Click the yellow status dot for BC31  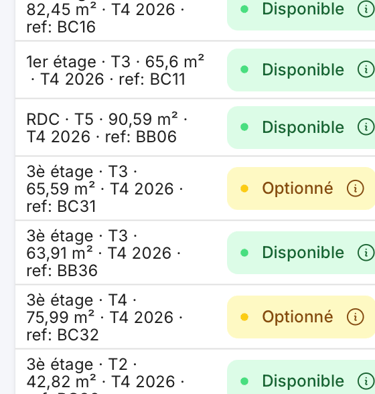(x=244, y=189)
